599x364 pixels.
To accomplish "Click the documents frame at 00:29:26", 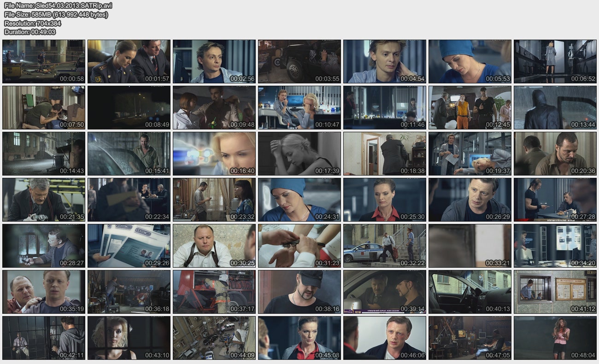I will click(129, 246).
